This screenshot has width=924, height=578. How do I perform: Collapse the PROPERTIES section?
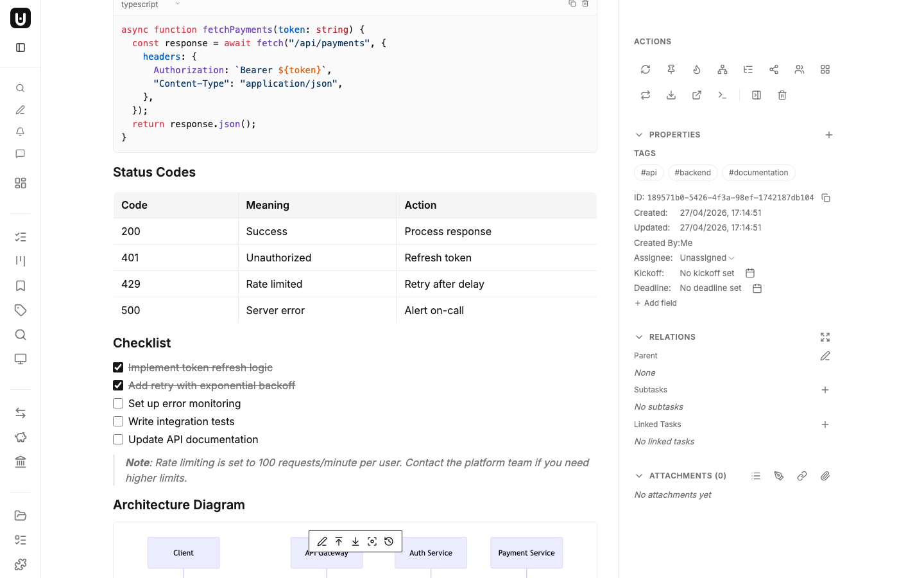(x=638, y=135)
